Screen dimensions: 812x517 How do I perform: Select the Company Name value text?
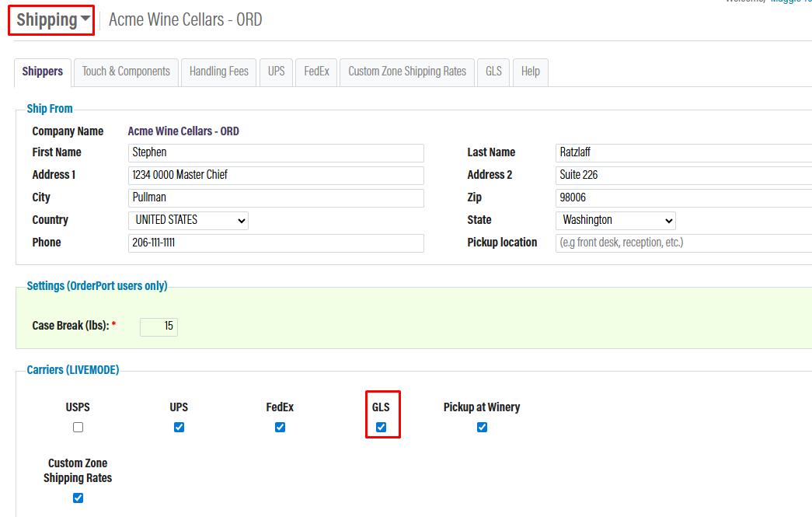[x=183, y=131]
